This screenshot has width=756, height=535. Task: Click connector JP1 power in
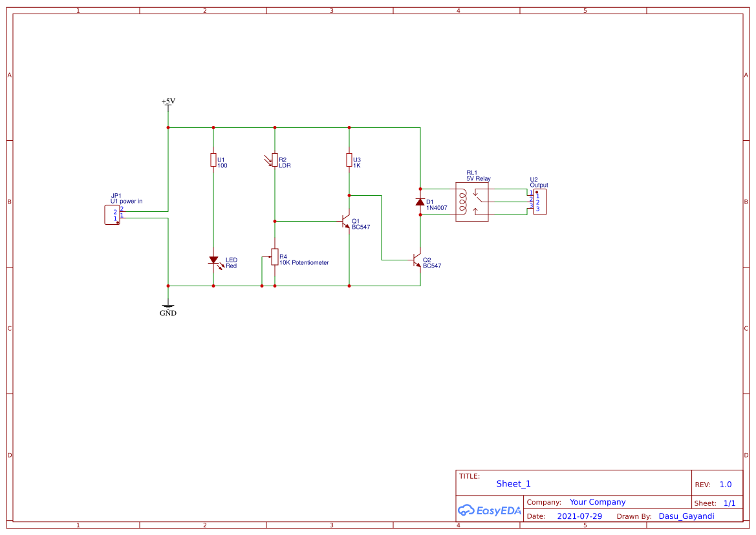point(112,214)
